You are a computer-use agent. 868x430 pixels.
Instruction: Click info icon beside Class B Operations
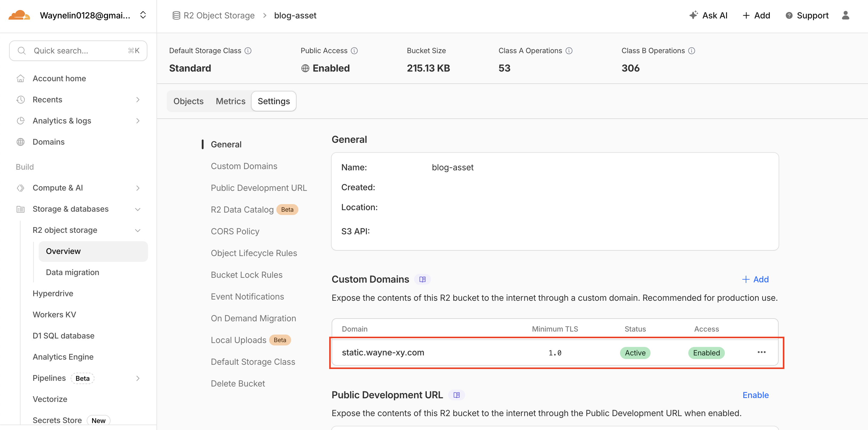[691, 51]
